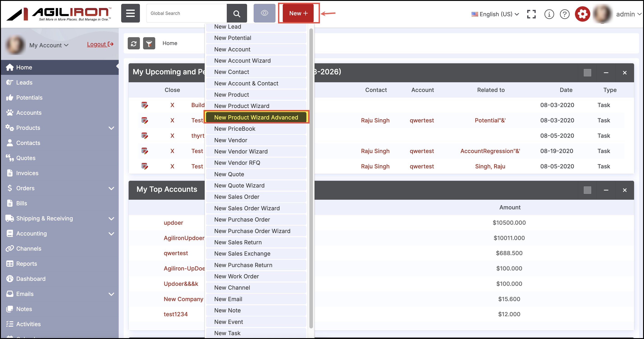This screenshot has width=644, height=339.
Task: Maximize the My Upcoming activities panel
Action: click(587, 73)
